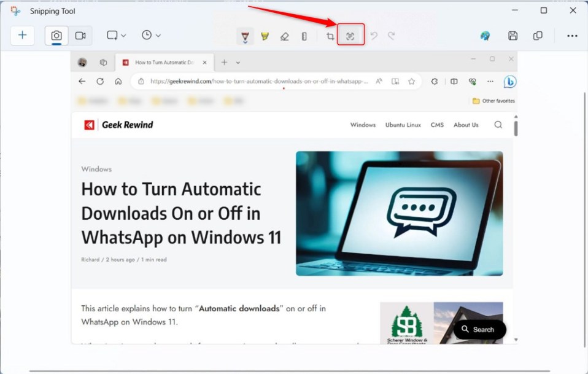
Task: Click the '2 hours ago' timestamp text
Action: [120, 260]
